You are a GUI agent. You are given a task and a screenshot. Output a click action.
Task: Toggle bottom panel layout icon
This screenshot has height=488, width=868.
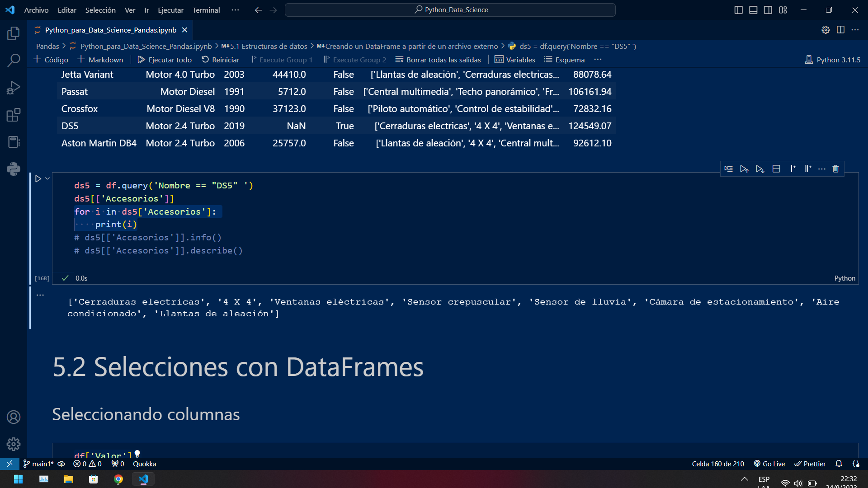(x=753, y=10)
